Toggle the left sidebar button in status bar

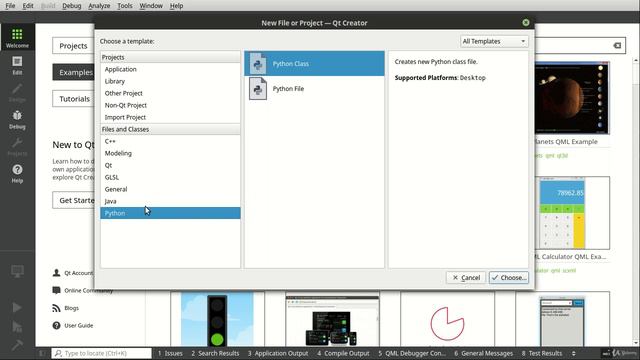42,353
